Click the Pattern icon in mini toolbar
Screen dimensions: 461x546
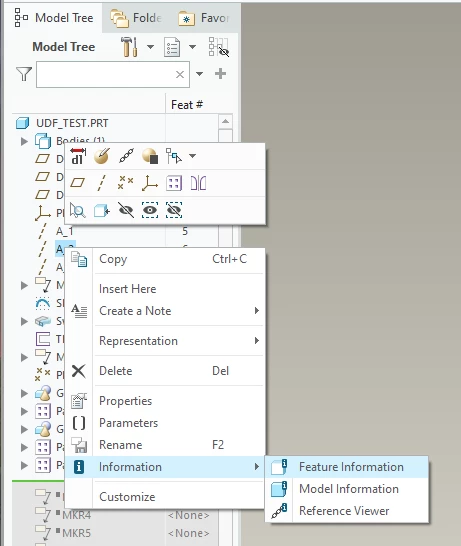tap(174, 183)
